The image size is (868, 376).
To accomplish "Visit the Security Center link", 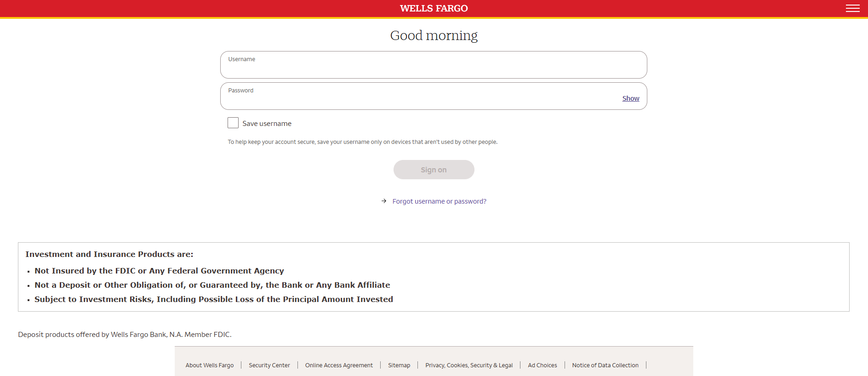I will 269,365.
